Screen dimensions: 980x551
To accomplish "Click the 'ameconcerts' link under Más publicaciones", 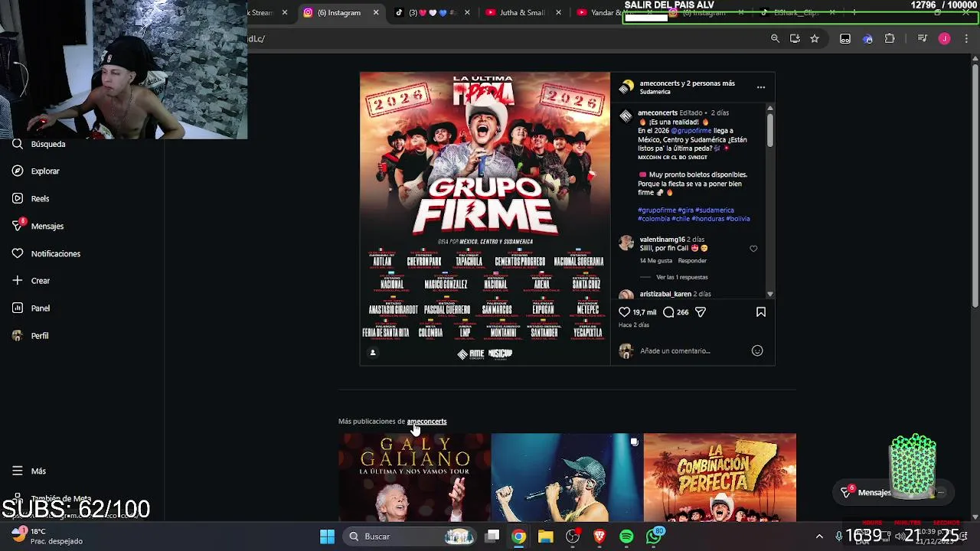I will [426, 421].
